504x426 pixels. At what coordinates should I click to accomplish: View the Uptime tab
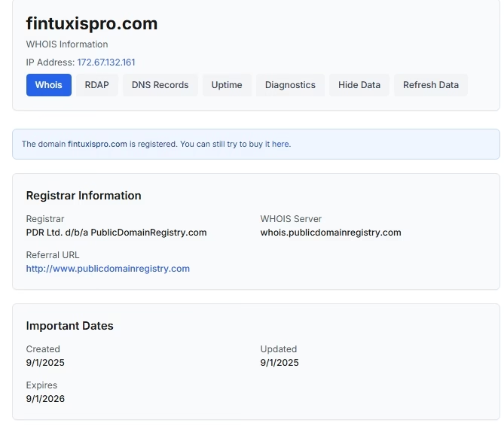click(227, 85)
